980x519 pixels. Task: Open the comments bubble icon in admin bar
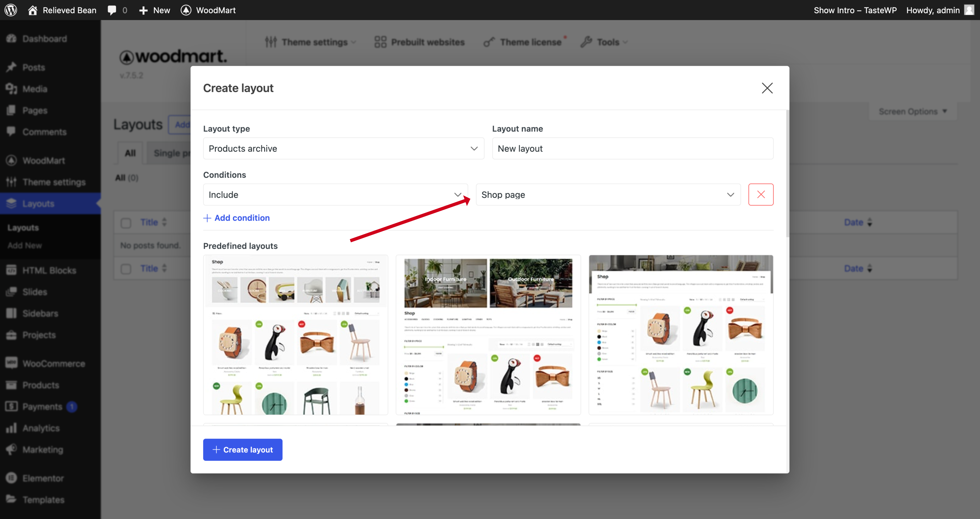pos(112,10)
